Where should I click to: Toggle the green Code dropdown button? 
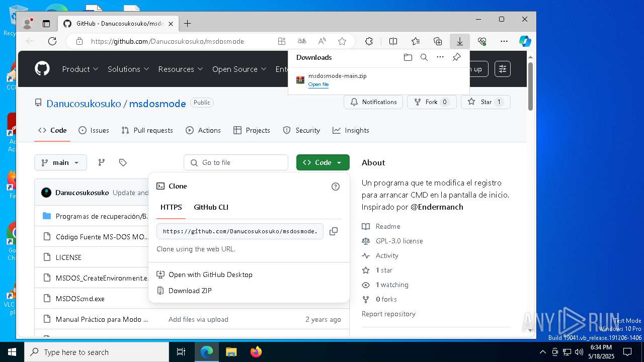point(323,162)
